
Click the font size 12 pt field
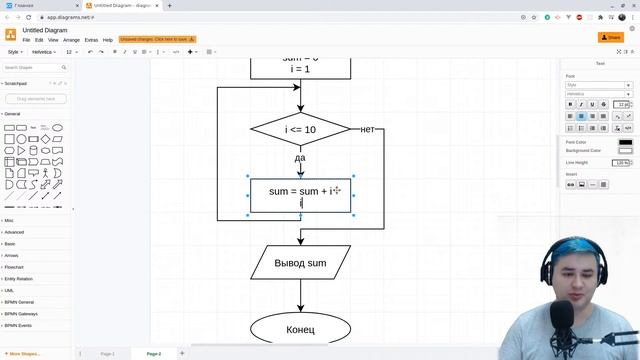tap(621, 104)
